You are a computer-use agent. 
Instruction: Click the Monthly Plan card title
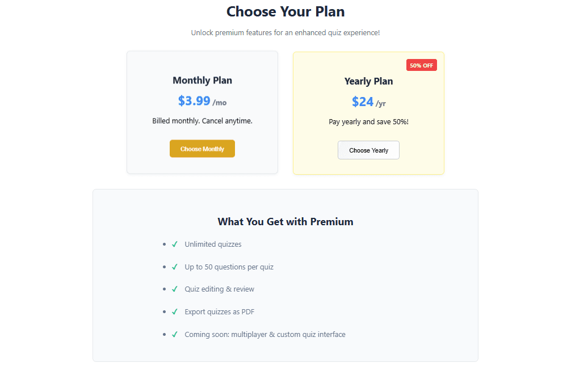(202, 81)
